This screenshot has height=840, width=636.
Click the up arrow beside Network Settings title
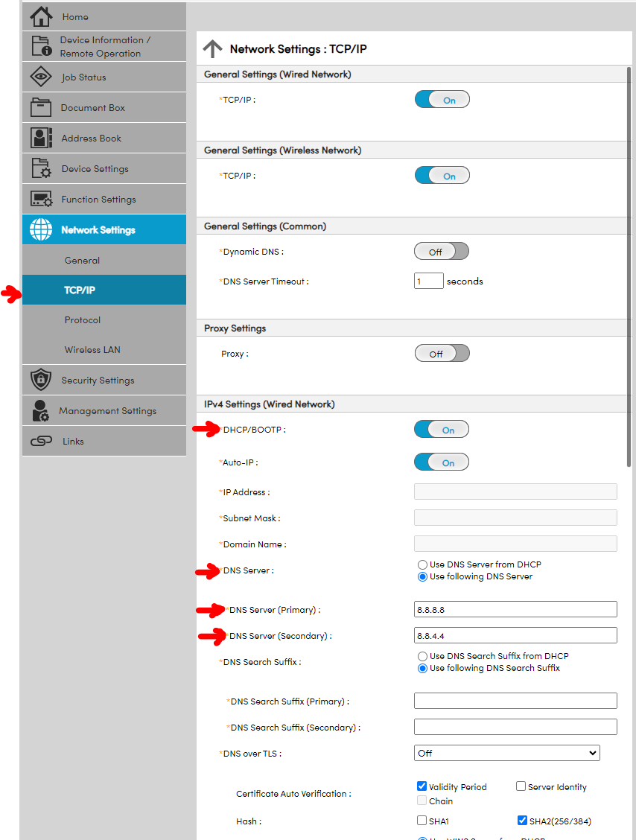pos(213,48)
